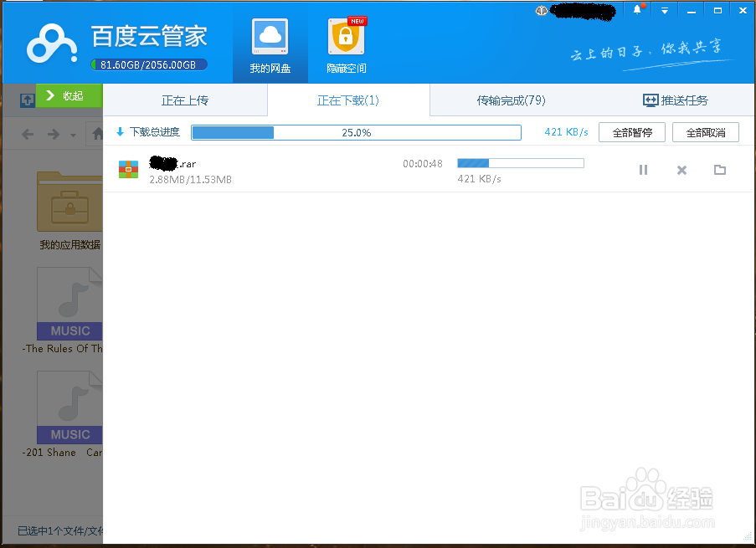Click the 已选中1个文件 status text
756x548 pixels.
tap(60, 530)
